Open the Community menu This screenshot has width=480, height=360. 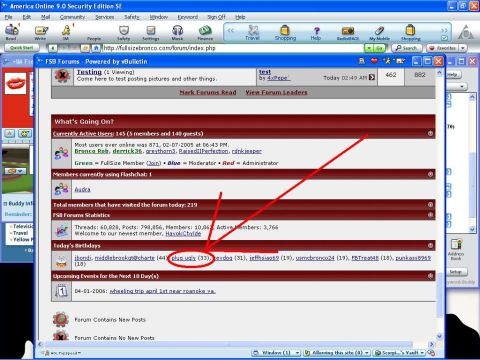72,17
